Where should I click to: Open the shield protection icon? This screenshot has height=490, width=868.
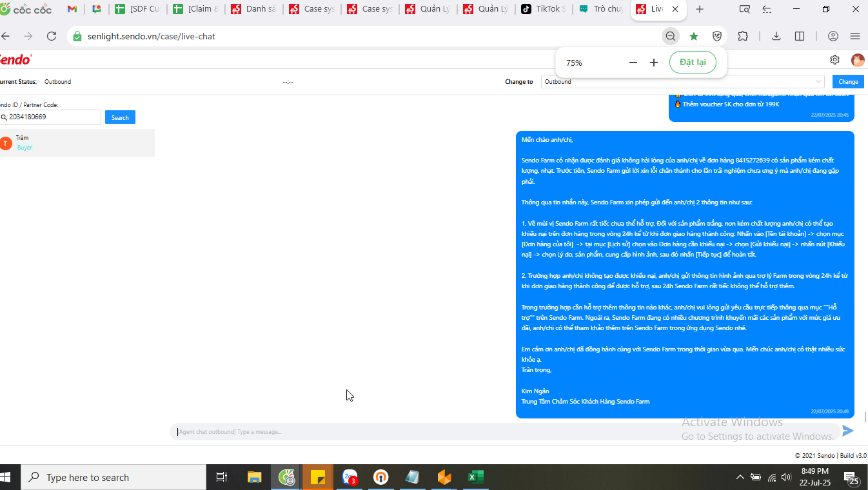point(717,36)
